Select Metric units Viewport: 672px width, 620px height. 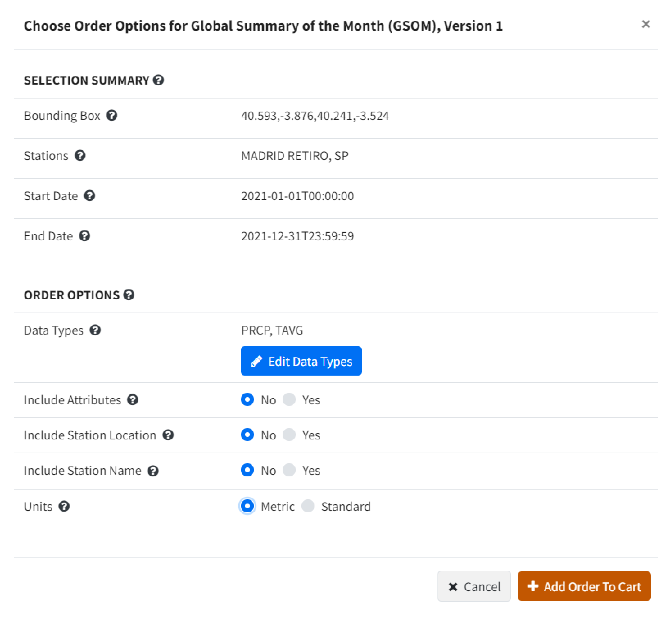[x=247, y=506]
